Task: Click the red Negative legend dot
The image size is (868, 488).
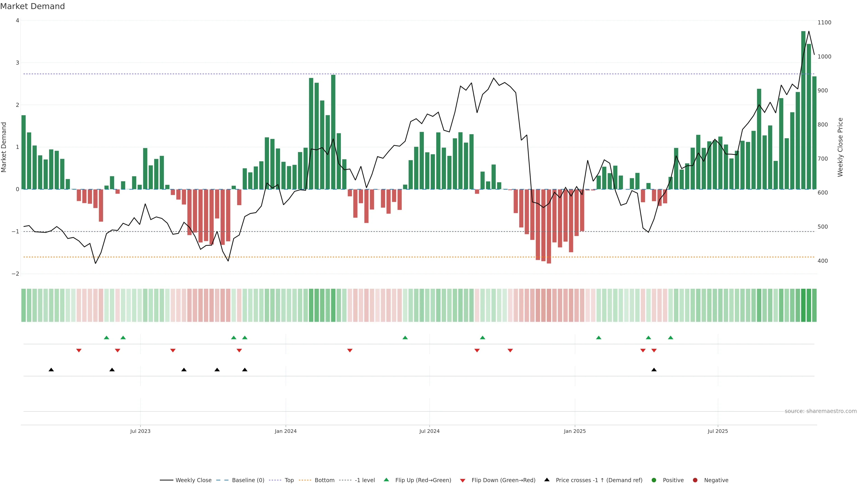Action: (x=695, y=480)
